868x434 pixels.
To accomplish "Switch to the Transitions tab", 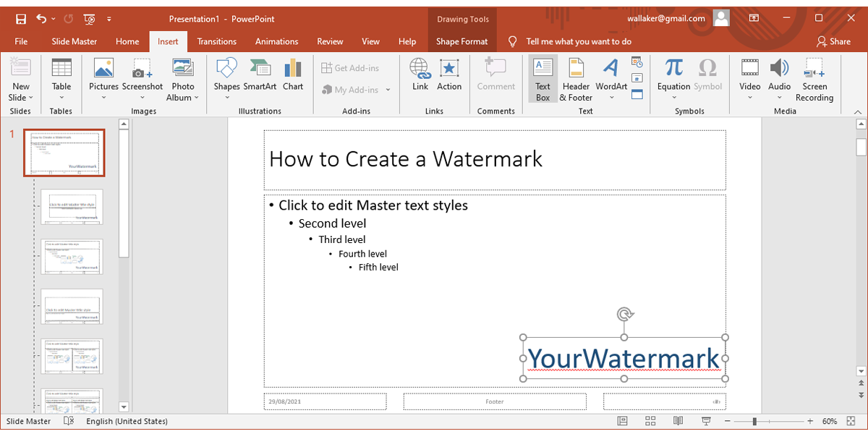I will click(x=216, y=41).
